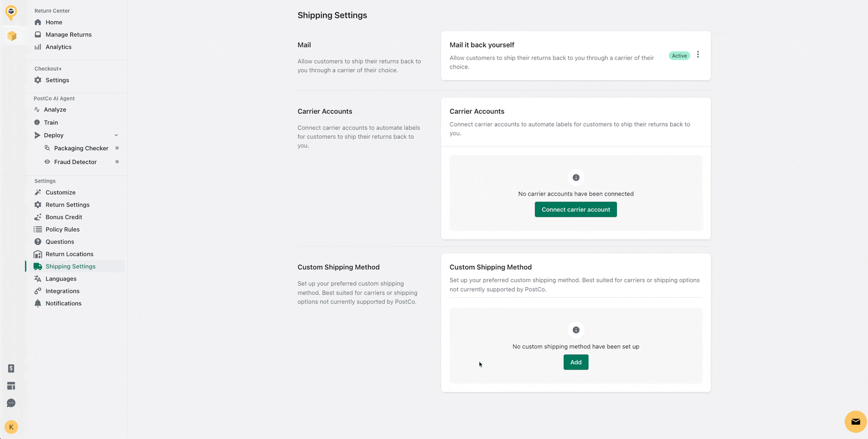The image size is (868, 439).
Task: Open three-dot menu for Mail it back yourself
Action: tap(698, 55)
